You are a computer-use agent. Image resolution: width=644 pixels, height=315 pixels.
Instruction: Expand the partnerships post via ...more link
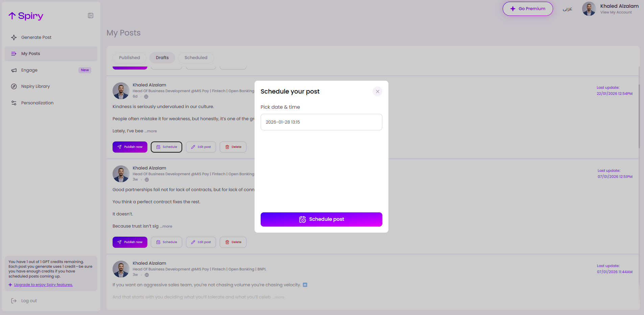pyautogui.click(x=166, y=226)
